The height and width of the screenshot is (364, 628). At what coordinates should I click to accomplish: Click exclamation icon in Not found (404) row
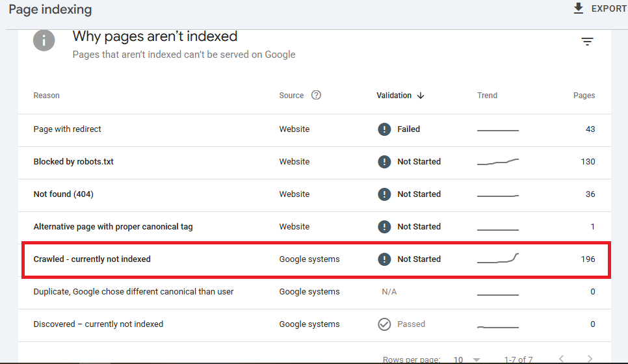384,194
